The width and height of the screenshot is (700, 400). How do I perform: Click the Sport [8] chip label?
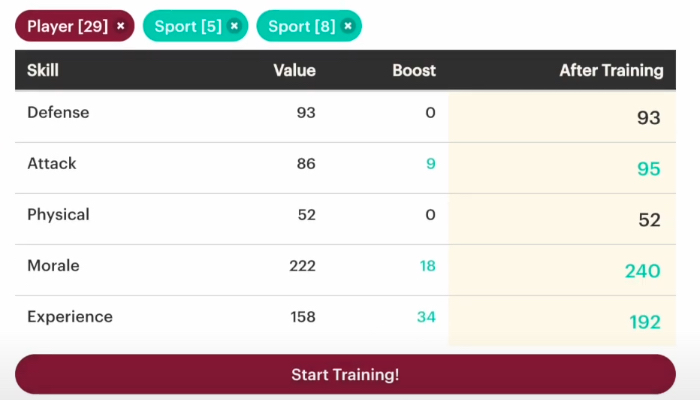[302, 26]
